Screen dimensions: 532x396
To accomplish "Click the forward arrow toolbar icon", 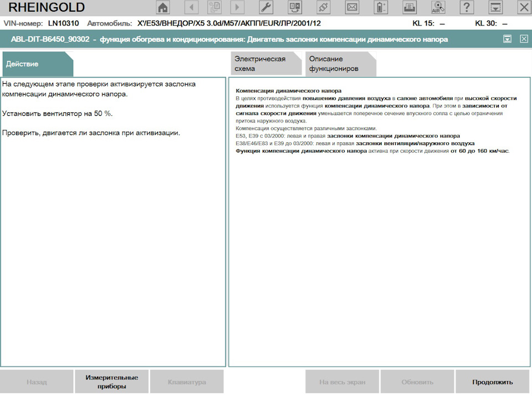I will point(237,7).
